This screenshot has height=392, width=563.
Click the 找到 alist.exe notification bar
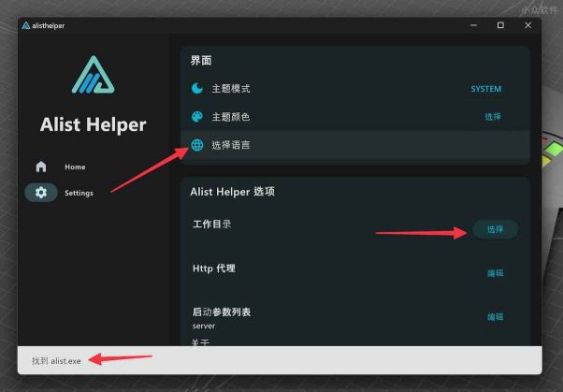coord(280,360)
